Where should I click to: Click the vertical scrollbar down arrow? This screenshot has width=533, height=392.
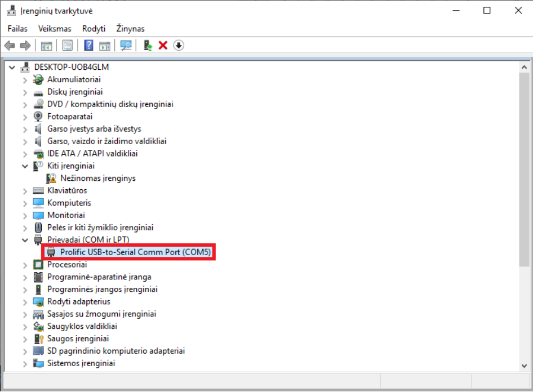click(525, 366)
